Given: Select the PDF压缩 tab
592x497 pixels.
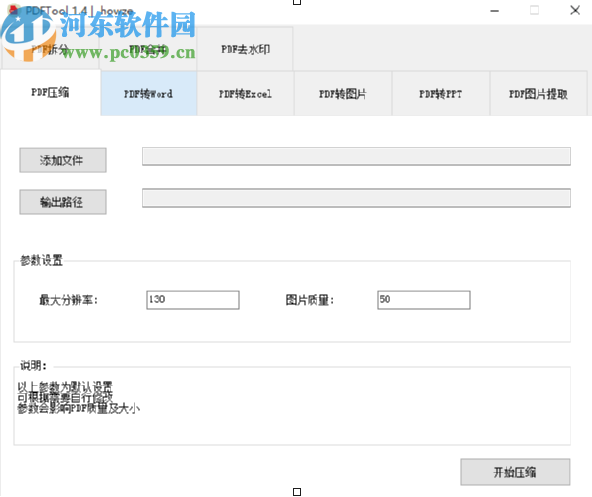Looking at the screenshot, I should [50, 93].
